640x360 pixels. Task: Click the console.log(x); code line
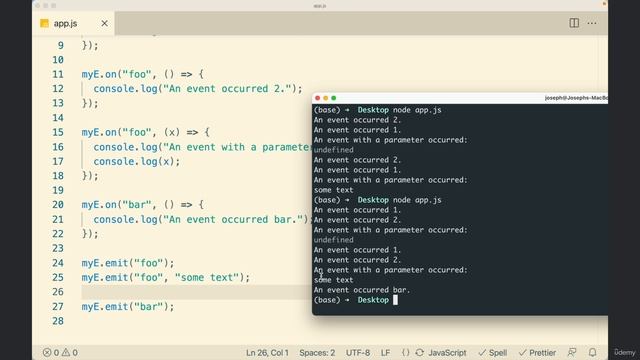[137, 161]
